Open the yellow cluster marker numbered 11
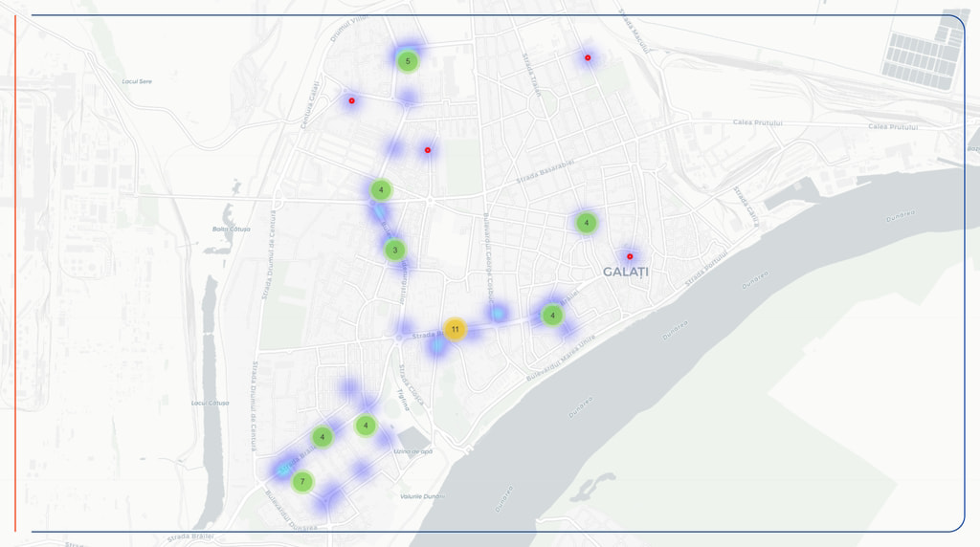The width and height of the screenshot is (980, 547). 455,329
